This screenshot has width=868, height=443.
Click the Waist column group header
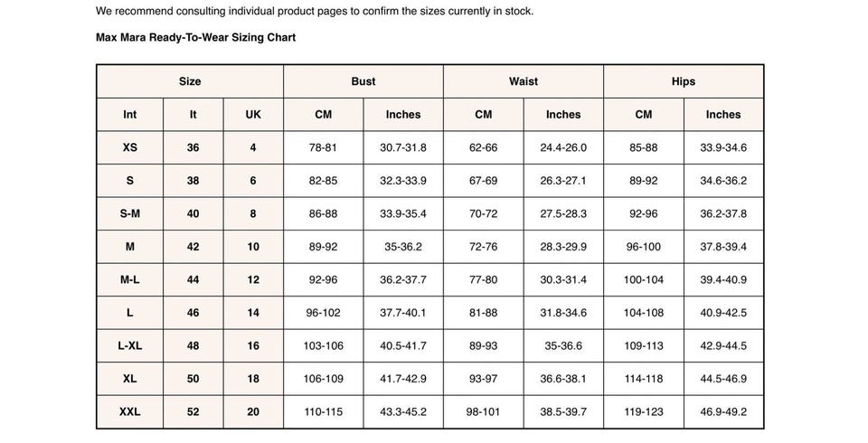coord(524,81)
